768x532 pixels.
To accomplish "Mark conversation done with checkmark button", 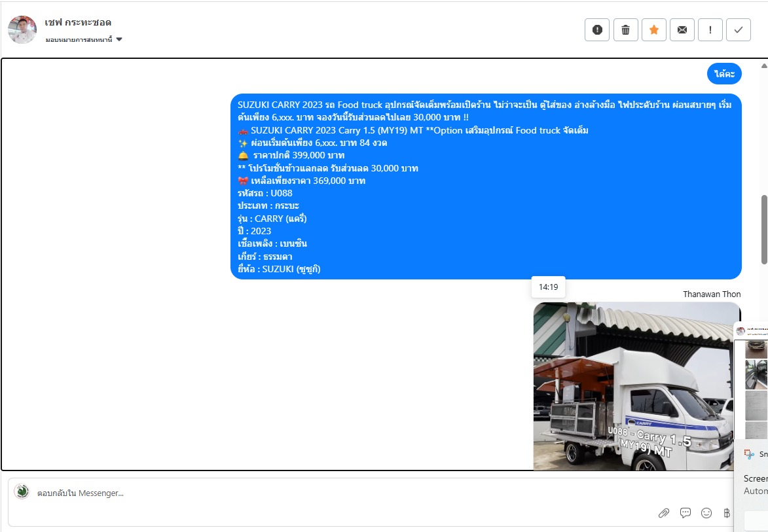I will click(x=739, y=30).
